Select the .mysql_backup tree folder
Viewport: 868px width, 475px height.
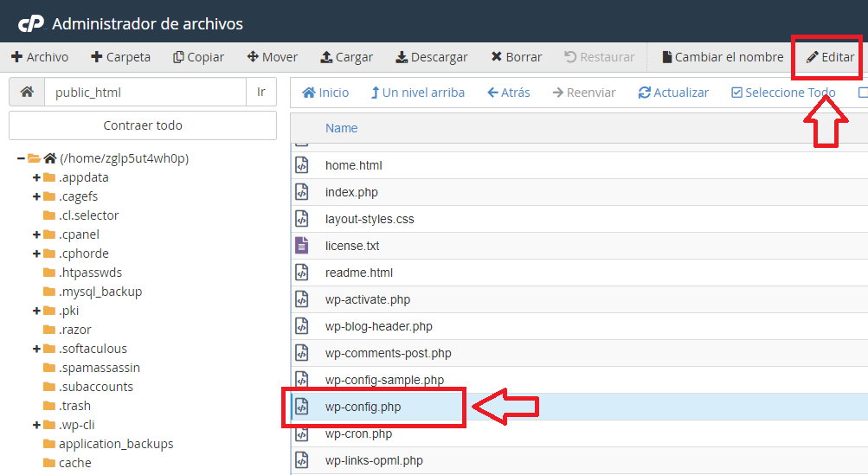pyautogui.click(x=100, y=292)
